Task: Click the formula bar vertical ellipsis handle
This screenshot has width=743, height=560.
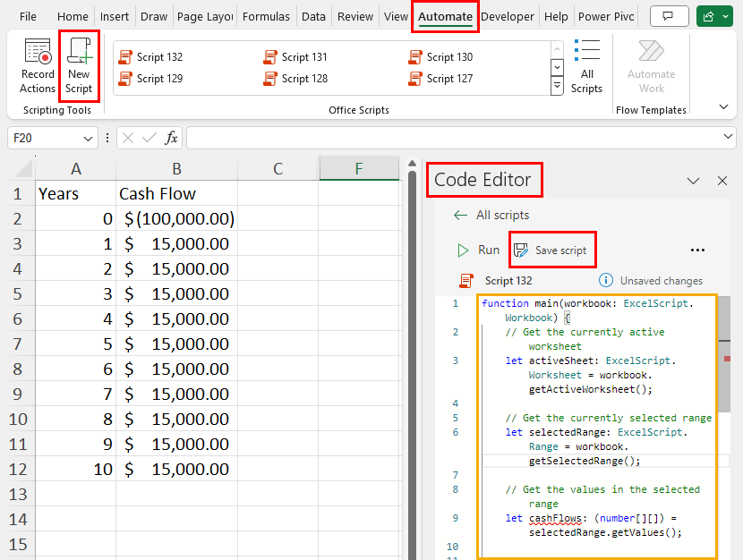Action: point(107,138)
